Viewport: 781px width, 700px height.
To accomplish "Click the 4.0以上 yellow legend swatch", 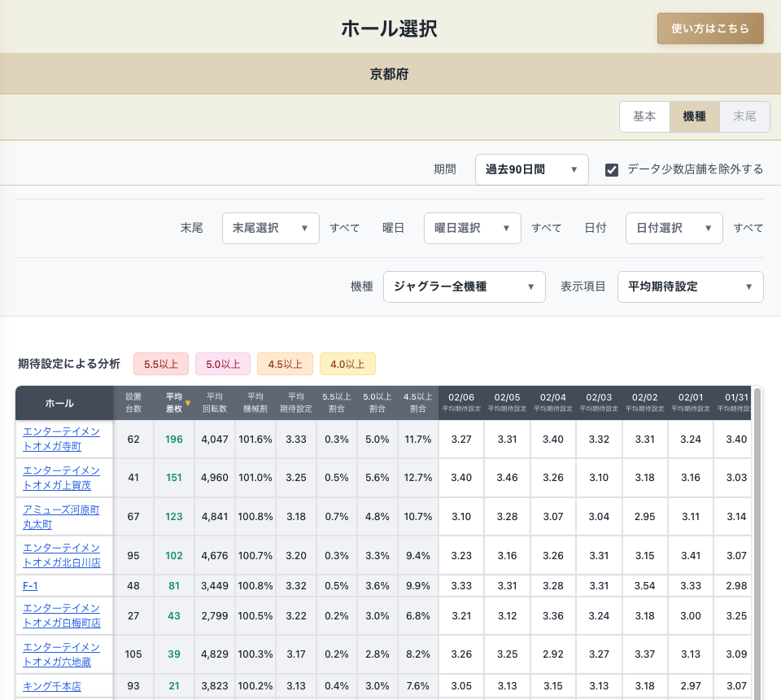I will click(x=347, y=364).
